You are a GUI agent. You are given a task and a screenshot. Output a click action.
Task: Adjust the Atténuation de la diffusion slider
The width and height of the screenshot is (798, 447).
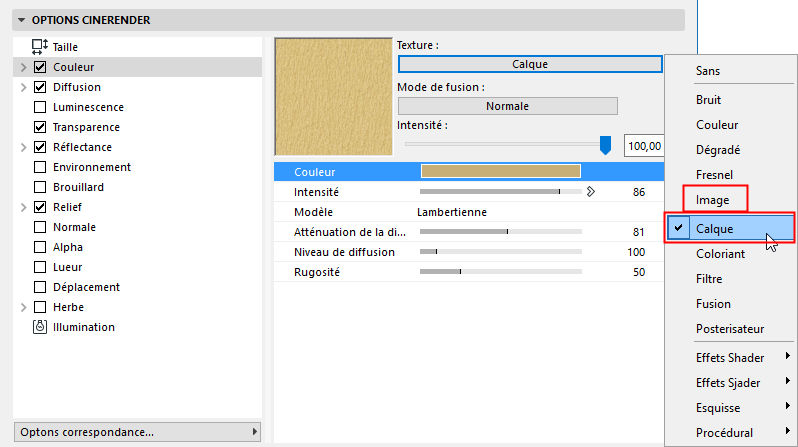(501, 232)
